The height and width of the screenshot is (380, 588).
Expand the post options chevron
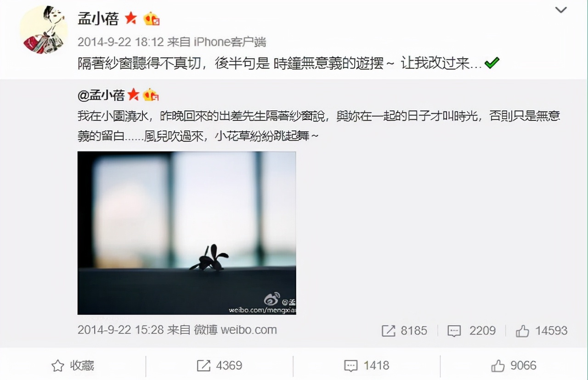pos(561,10)
